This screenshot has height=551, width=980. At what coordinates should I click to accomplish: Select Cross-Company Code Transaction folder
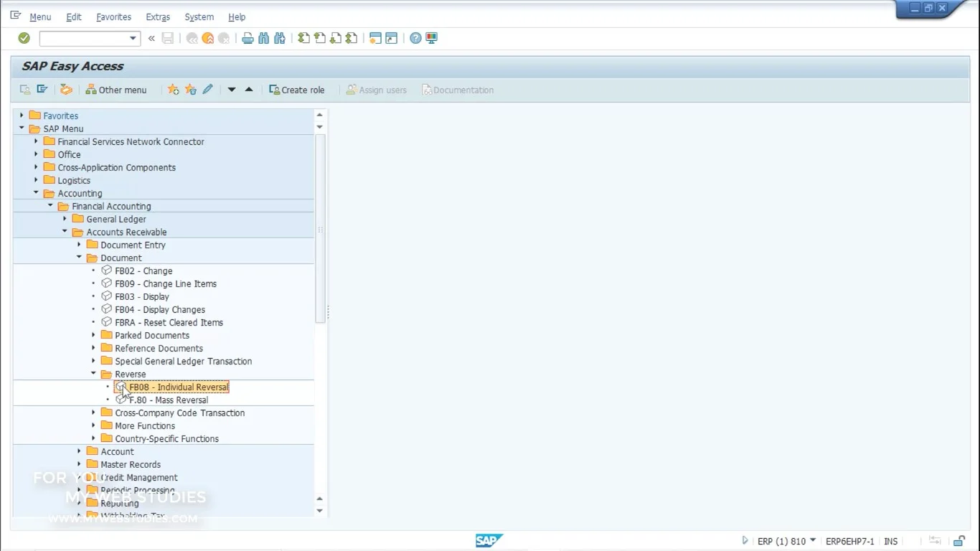click(179, 413)
